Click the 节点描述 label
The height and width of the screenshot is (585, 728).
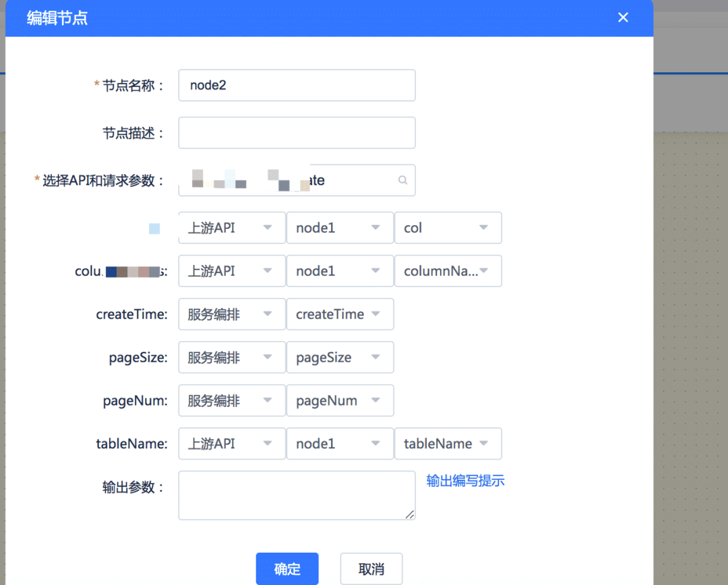[132, 133]
